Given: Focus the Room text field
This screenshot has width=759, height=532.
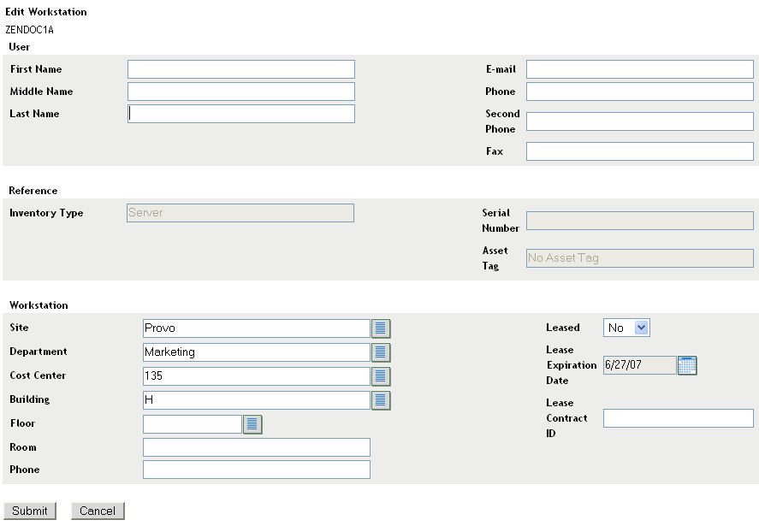Looking at the screenshot, I should [x=256, y=447].
